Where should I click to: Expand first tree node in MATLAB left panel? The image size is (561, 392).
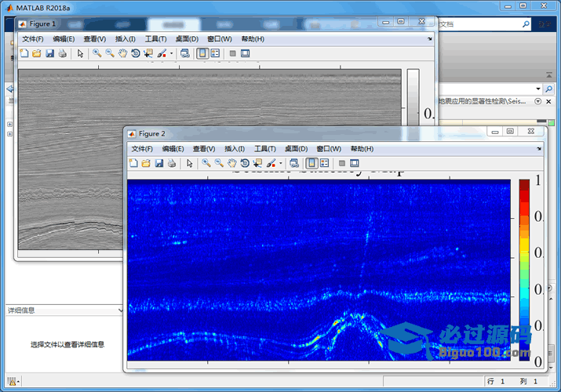tap(9, 124)
